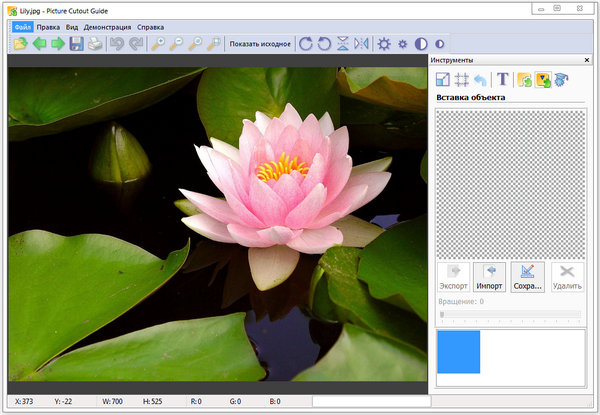Select the Text tool 'T' icon
This screenshot has width=600, height=415.
coord(502,79)
